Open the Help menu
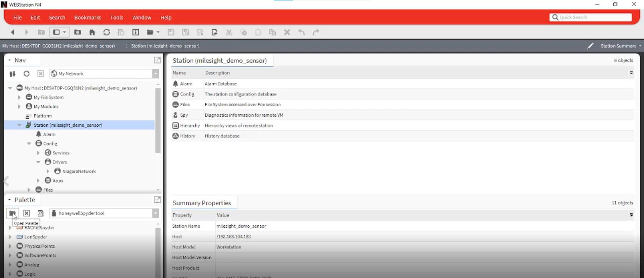The width and height of the screenshot is (644, 278). click(166, 18)
